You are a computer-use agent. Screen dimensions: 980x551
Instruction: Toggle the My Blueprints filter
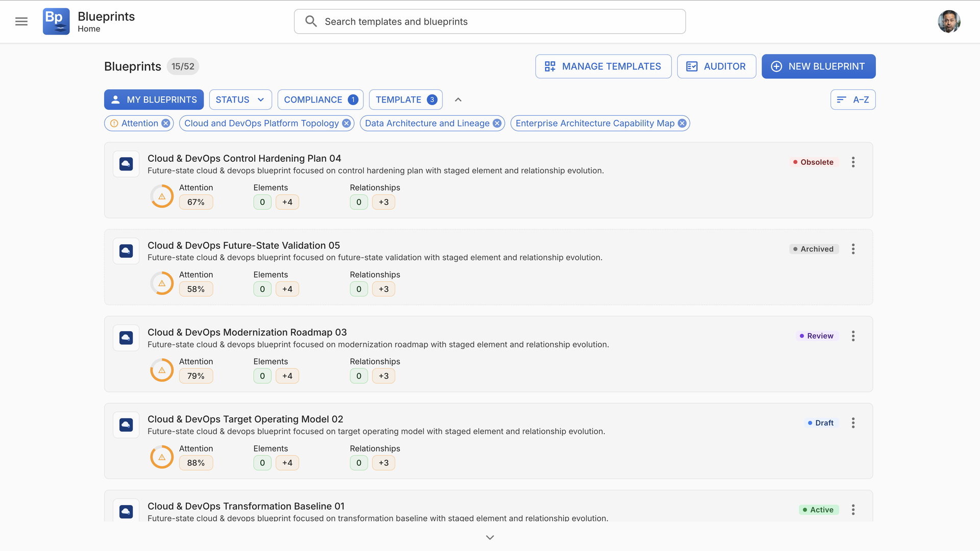click(154, 99)
